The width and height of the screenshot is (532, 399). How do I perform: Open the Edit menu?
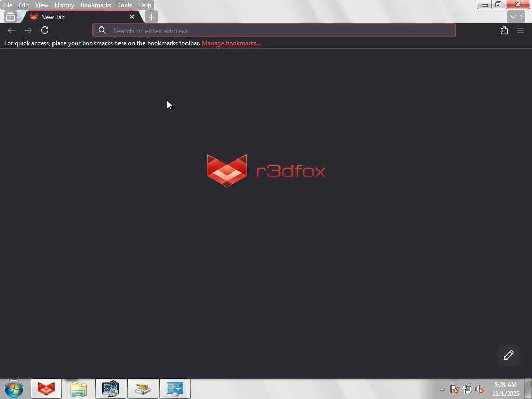pos(23,5)
